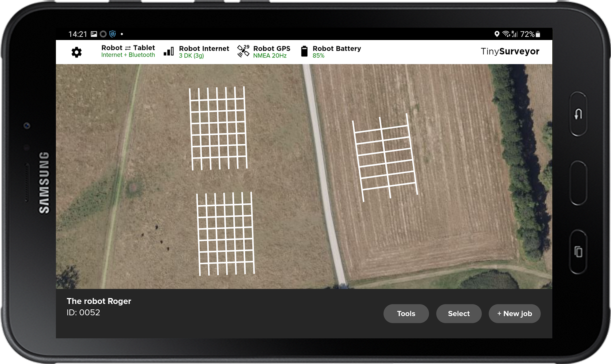Select the robot name 'The robot Roger'
Viewport: 611px width, 364px height.
[99, 301]
